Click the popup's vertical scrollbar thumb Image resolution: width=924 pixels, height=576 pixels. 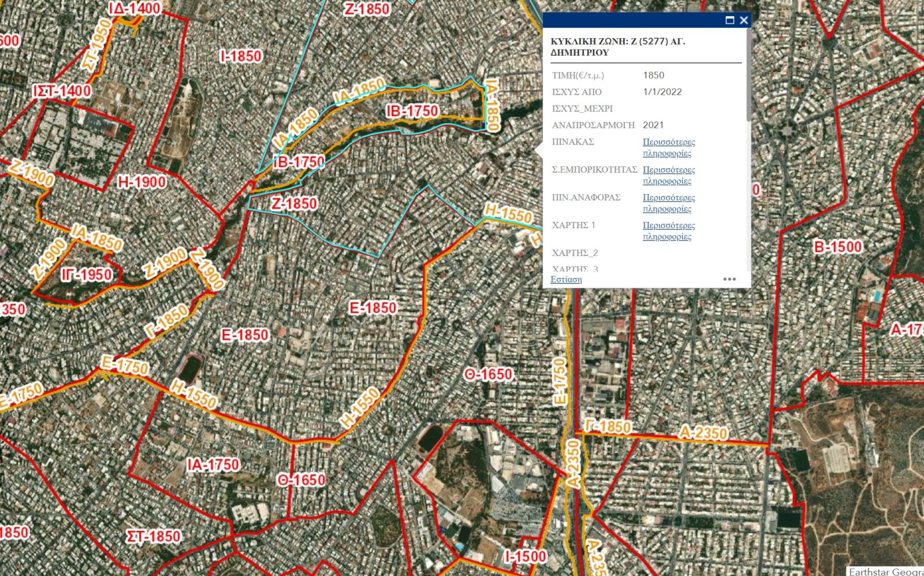pos(748,75)
